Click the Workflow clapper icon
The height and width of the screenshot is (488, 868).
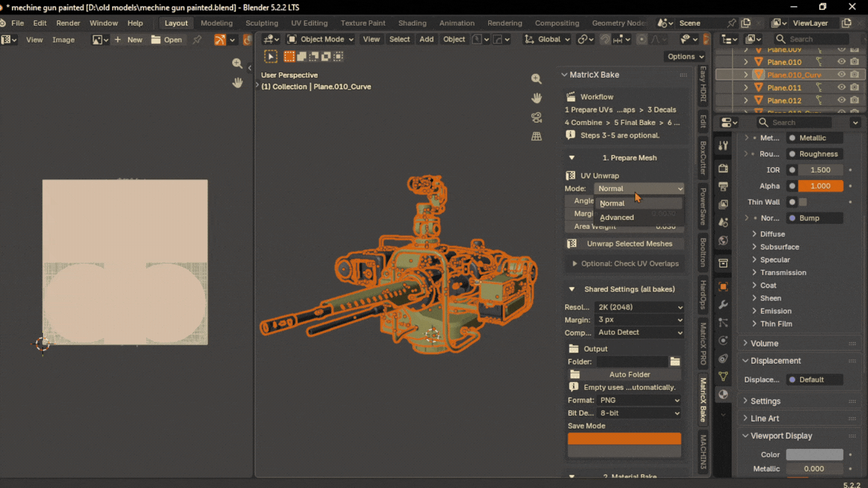click(570, 96)
